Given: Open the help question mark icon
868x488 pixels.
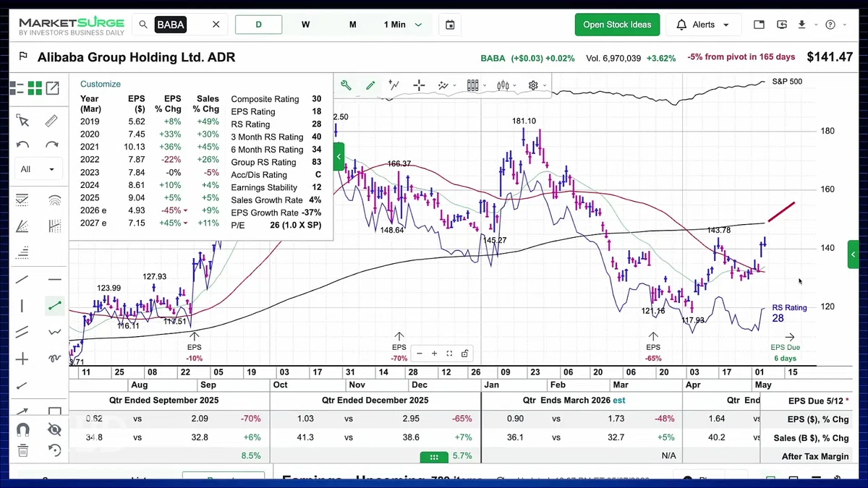Looking at the screenshot, I should (830, 25).
